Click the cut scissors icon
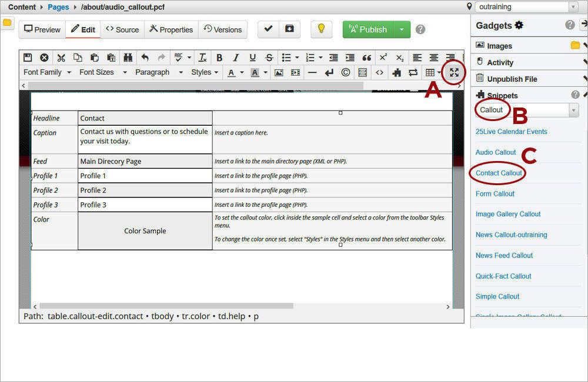Image resolution: width=588 pixels, height=382 pixels. click(61, 58)
